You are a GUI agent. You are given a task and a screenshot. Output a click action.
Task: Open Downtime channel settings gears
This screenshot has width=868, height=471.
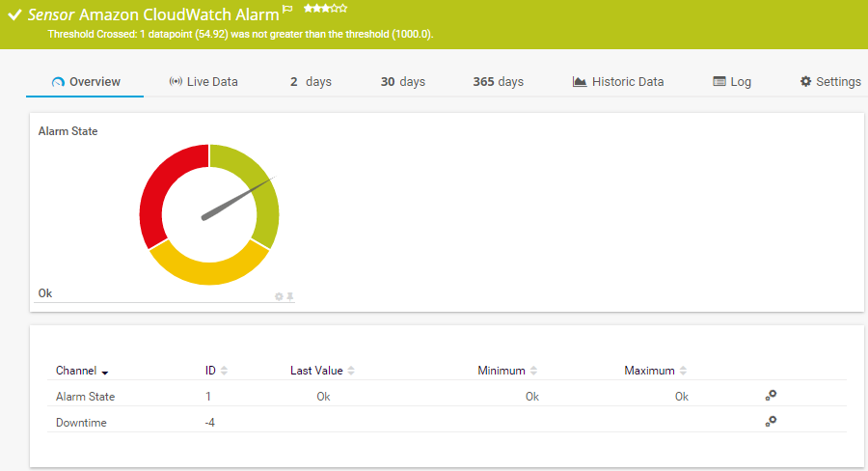click(771, 422)
